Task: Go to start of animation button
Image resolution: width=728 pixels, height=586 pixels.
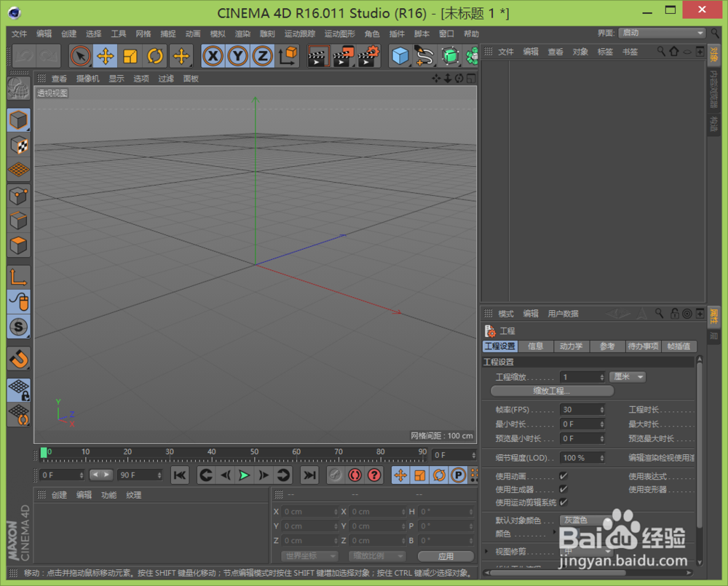Action: click(x=180, y=475)
